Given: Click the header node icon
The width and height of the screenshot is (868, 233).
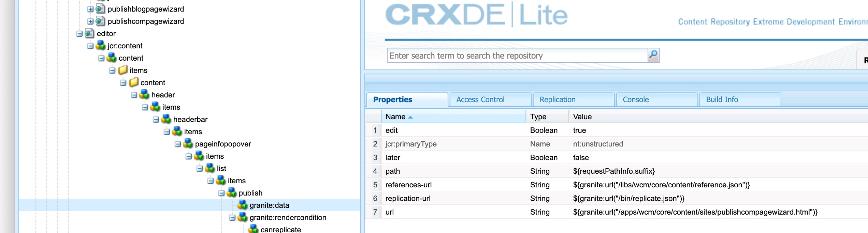Looking at the screenshot, I should 144,95.
